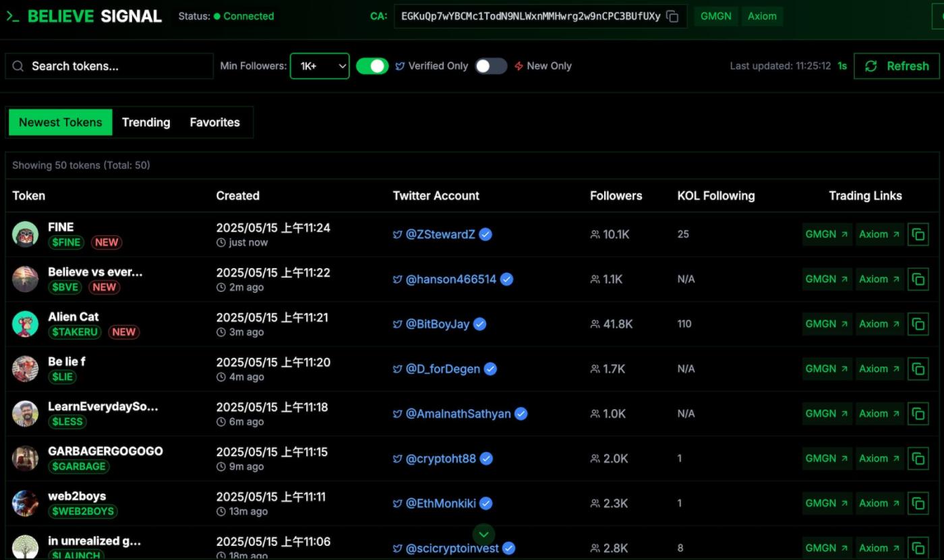The image size is (944, 560).
Task: Click the Twitter icon beside the Verified Only label
Action: [x=401, y=65]
